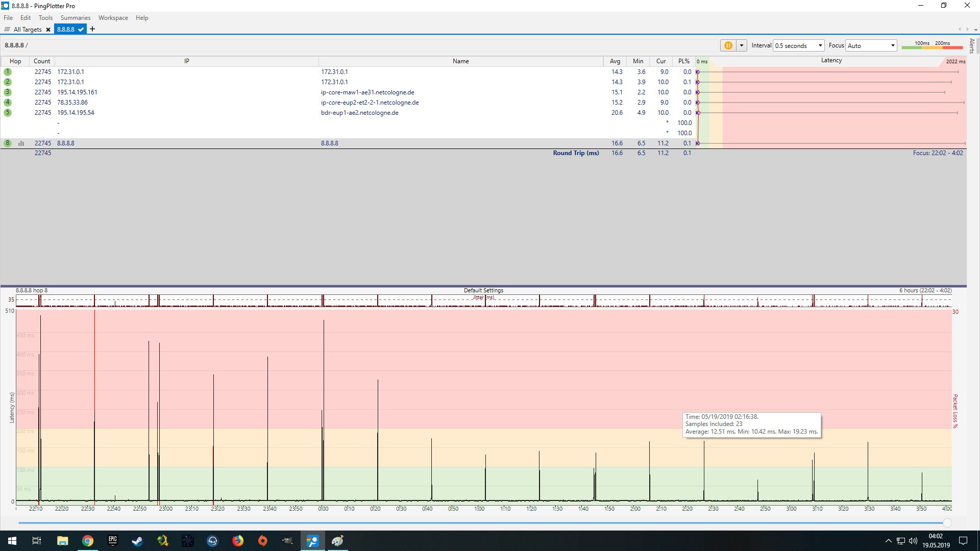Launch Firefox from the taskbar
The height and width of the screenshot is (551, 980).
click(x=238, y=541)
